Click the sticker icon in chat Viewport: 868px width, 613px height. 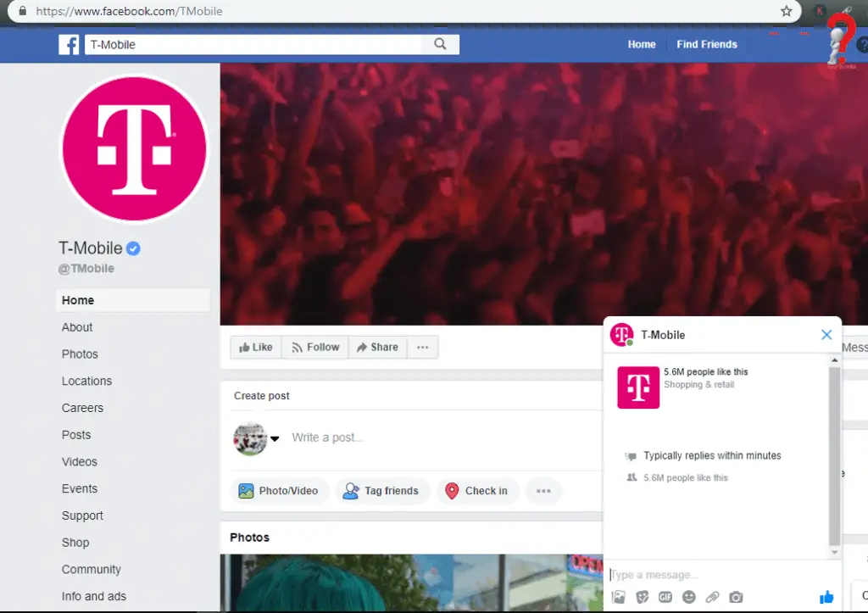643,597
